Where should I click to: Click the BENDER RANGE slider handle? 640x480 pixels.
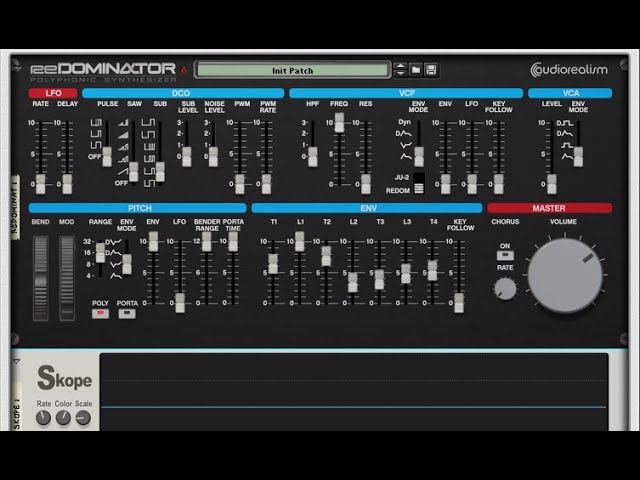pyautogui.click(x=207, y=242)
